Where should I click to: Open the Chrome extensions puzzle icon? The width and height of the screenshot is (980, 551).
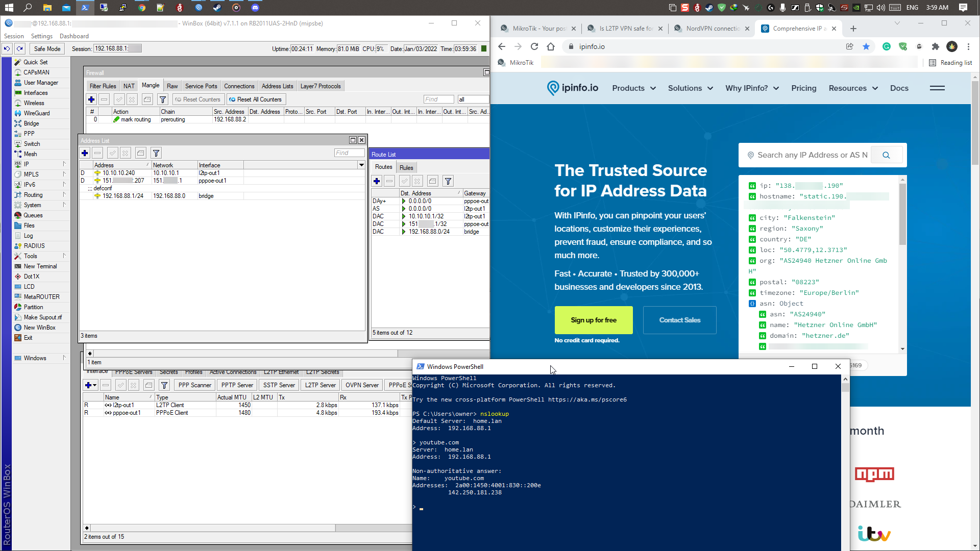tap(936, 46)
